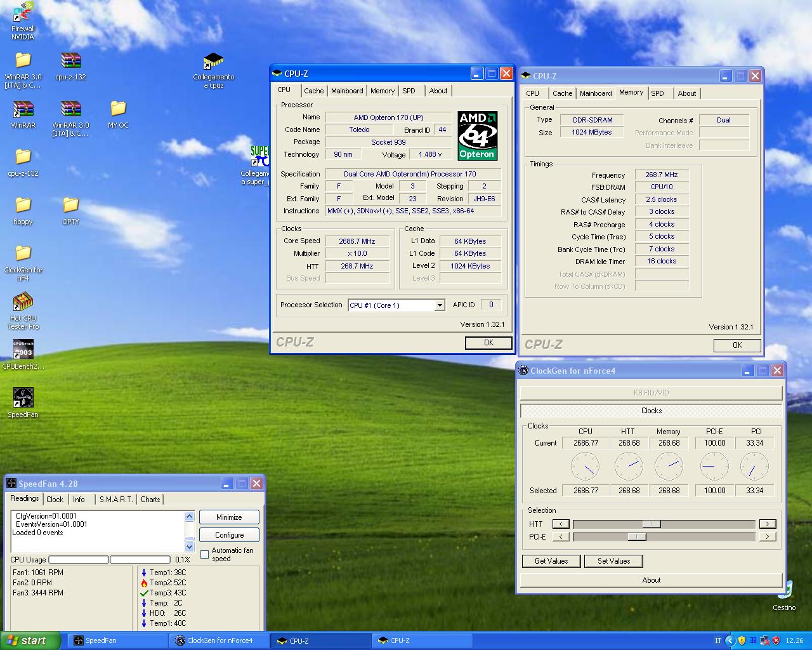Viewport: 812px width, 650px height.
Task: Switch to the Mainboard tab in CPU-Z
Action: pyautogui.click(x=347, y=91)
